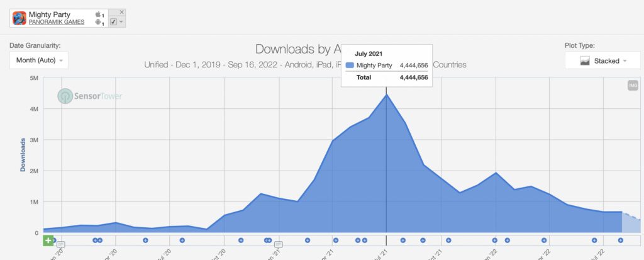Click the Mighty Party app icon

(x=19, y=18)
